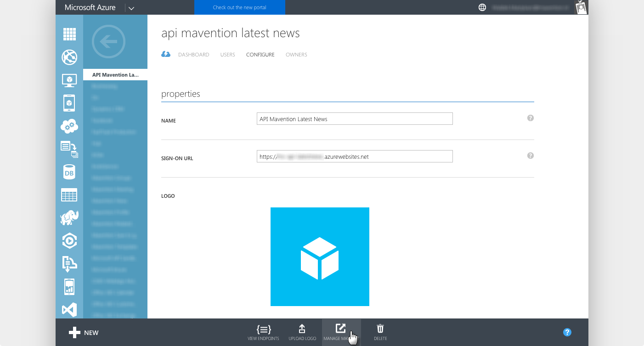Click help icon next to Sign-on URL

[x=531, y=156]
